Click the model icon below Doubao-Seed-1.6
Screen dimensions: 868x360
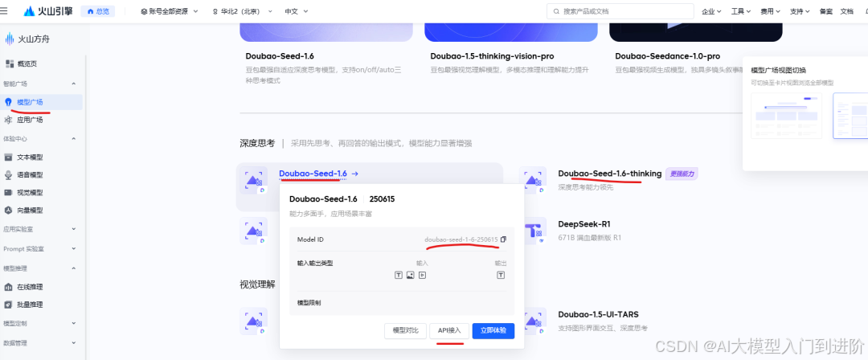(x=253, y=231)
